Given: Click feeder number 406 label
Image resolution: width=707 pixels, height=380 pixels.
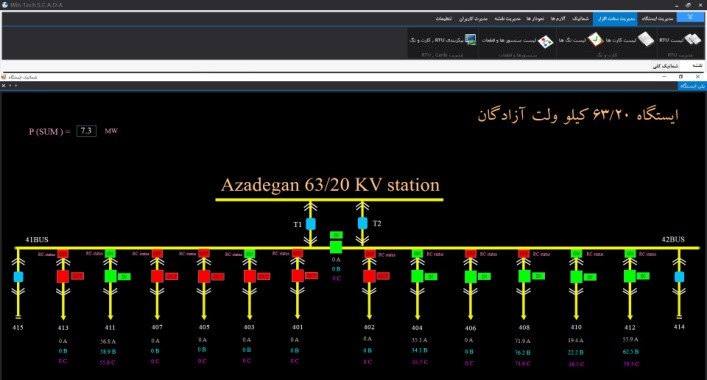Looking at the screenshot, I should [x=470, y=328].
